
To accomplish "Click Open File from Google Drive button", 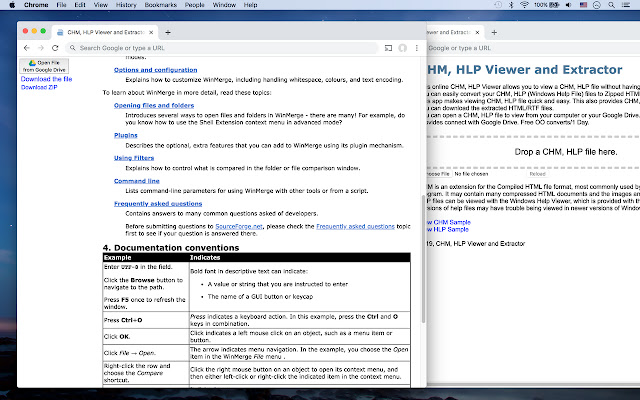I will pyautogui.click(x=42, y=65).
